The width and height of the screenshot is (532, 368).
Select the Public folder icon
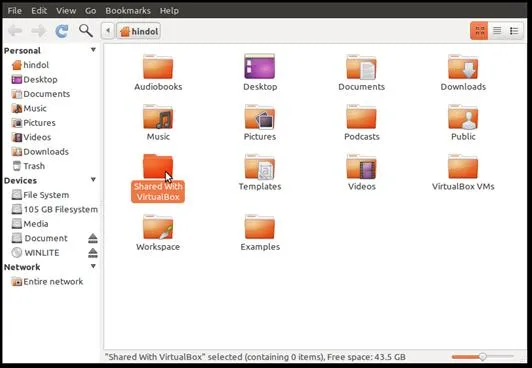[x=463, y=117]
